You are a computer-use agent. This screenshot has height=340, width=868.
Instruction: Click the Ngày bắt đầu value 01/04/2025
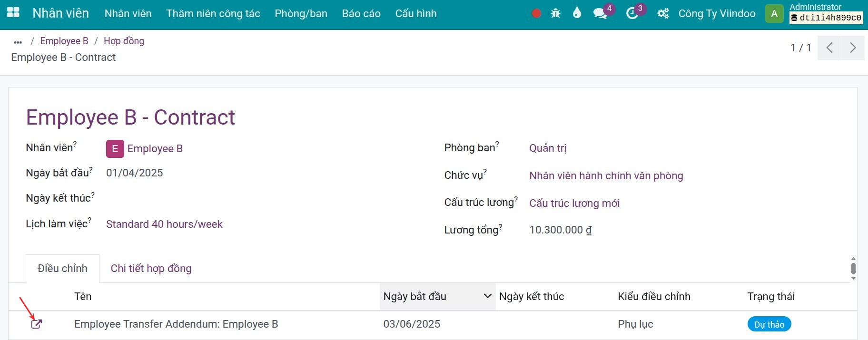coord(134,173)
